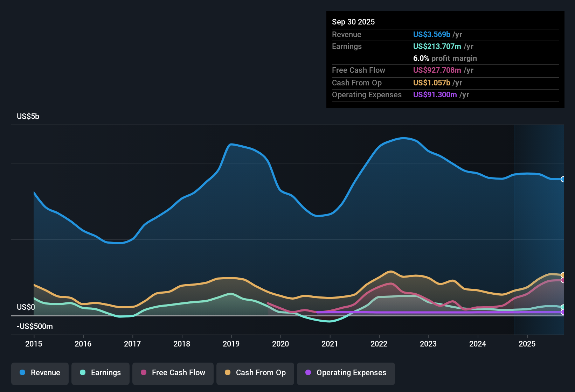Toggle Operating Expenses series visibility
The height and width of the screenshot is (392, 575).
(x=346, y=373)
